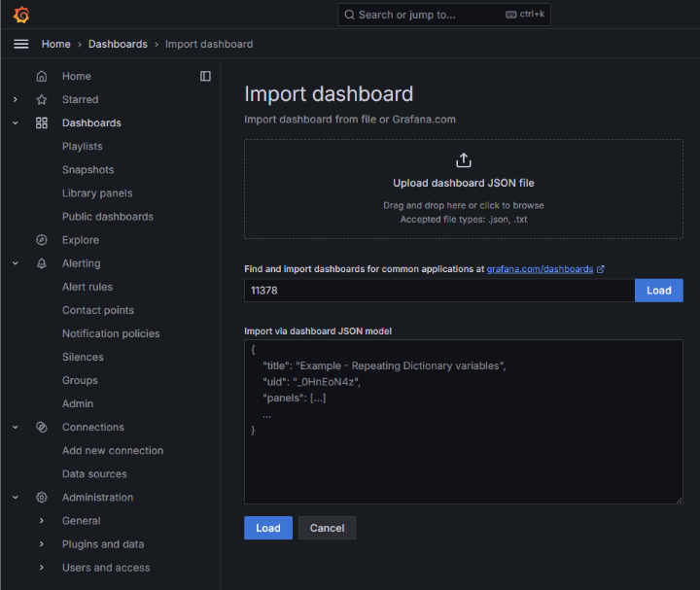Expand the Starred section chevron
Screen dimensions: 700x590
(x=16, y=99)
